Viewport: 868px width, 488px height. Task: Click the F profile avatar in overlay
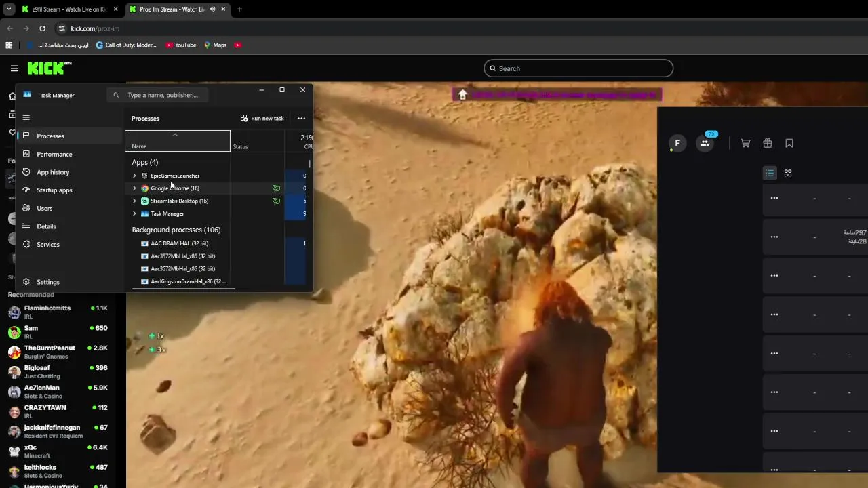[677, 143]
